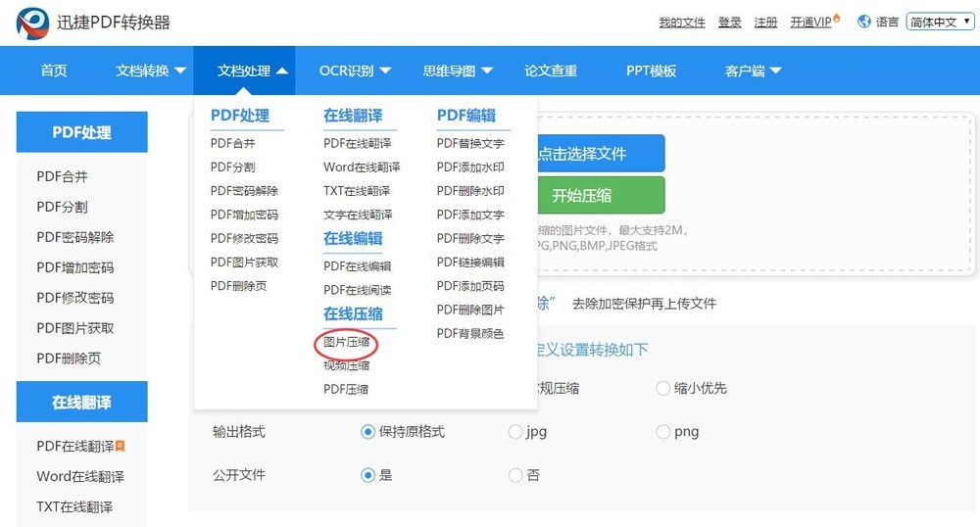Click the 点击选择文件 upload button
Viewport: 980px width, 527px height.
[601, 154]
